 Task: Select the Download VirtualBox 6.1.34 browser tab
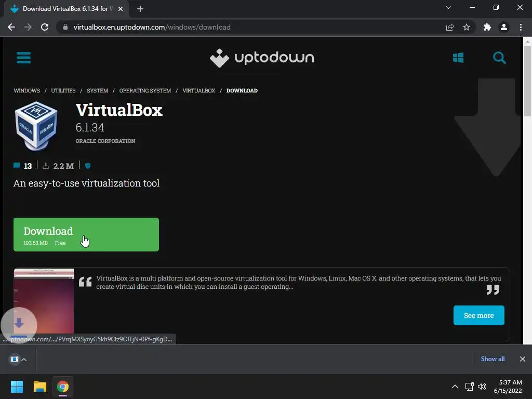point(66,9)
